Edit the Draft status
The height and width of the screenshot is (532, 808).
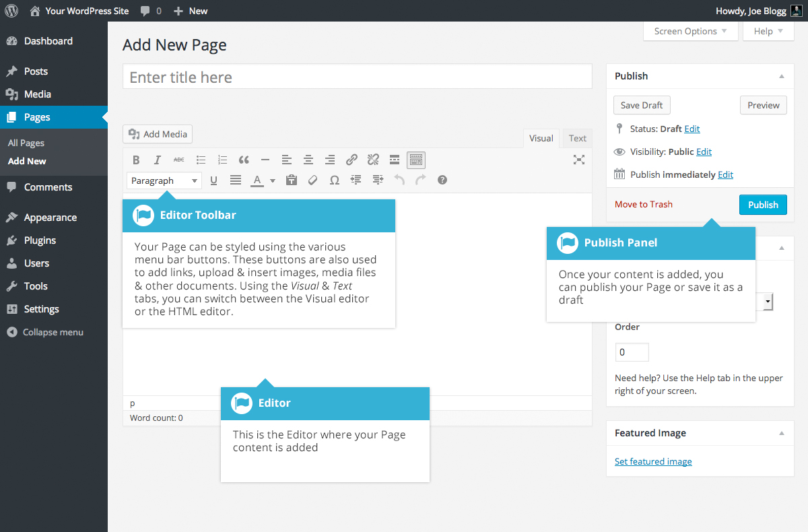(692, 129)
